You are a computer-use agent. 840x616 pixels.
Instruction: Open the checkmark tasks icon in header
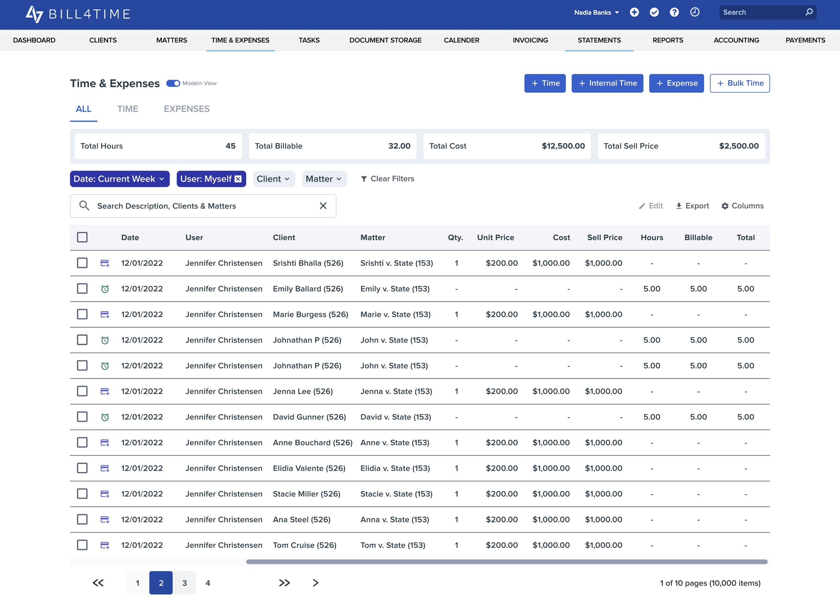click(654, 12)
